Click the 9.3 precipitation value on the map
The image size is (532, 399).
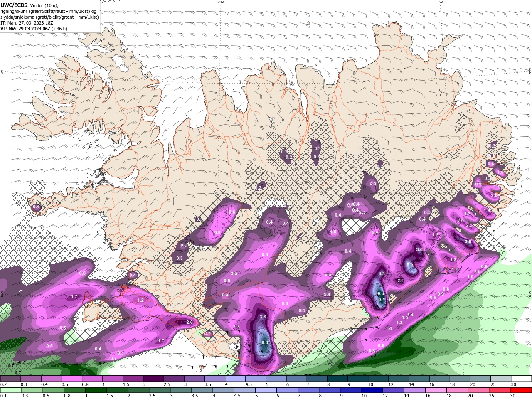(x=380, y=293)
